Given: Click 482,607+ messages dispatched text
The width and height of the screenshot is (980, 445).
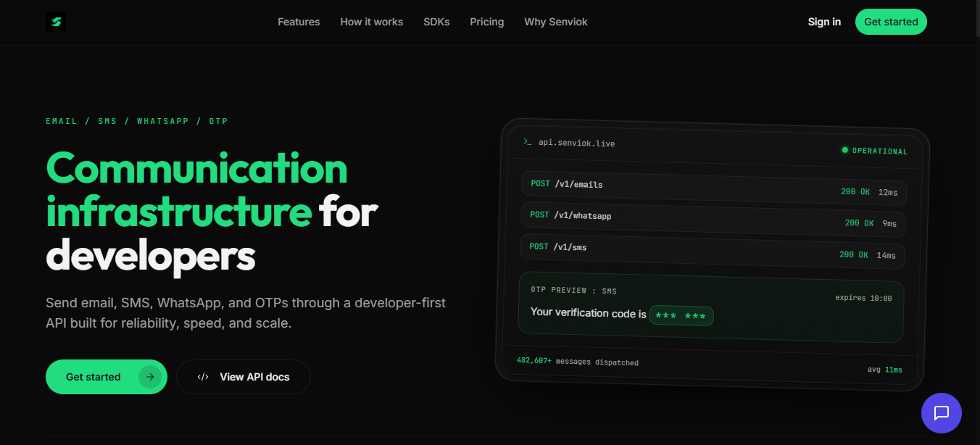Looking at the screenshot, I should coord(578,361).
